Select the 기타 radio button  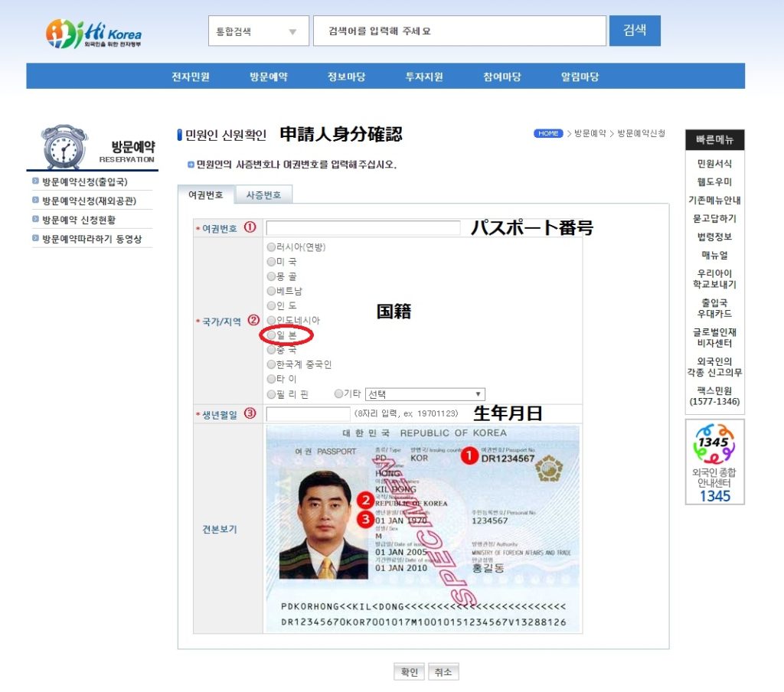[338, 394]
